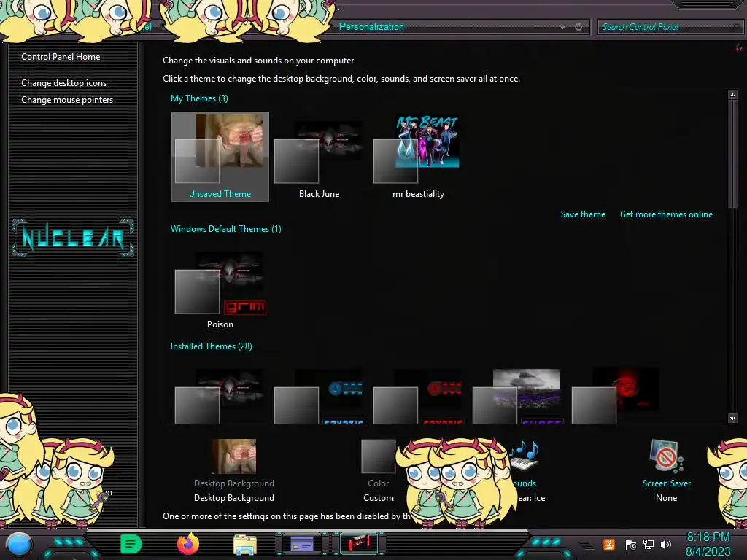Click the orange Java tray icon
Viewport: 747px width, 560px height.
[x=609, y=544]
